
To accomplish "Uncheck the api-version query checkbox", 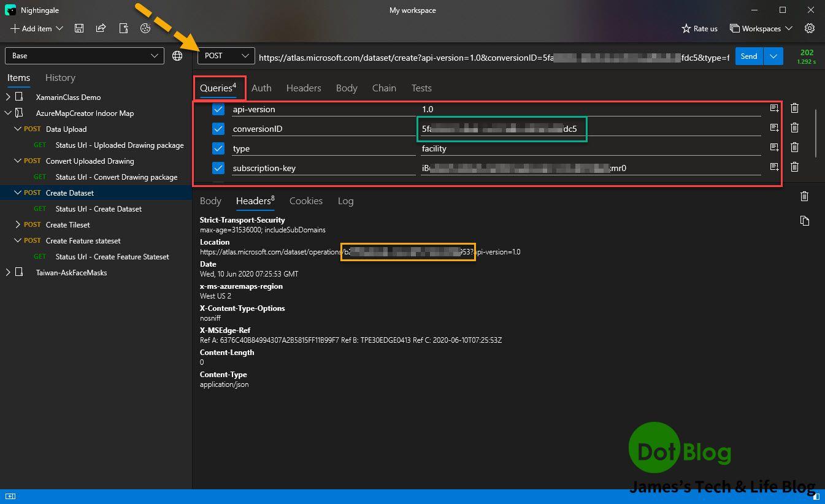I will click(x=218, y=109).
